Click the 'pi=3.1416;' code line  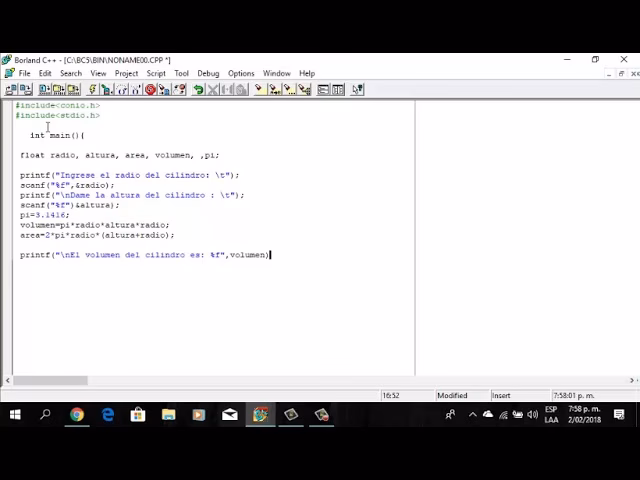point(45,215)
